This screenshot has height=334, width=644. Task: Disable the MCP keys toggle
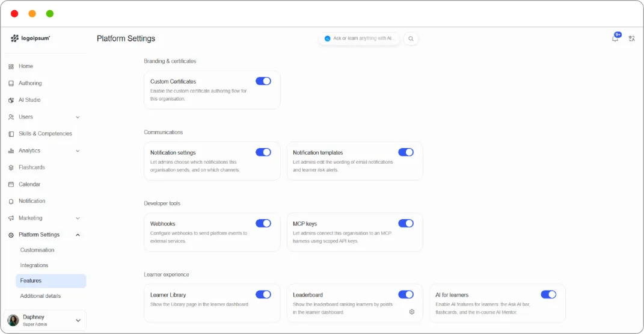tap(406, 223)
